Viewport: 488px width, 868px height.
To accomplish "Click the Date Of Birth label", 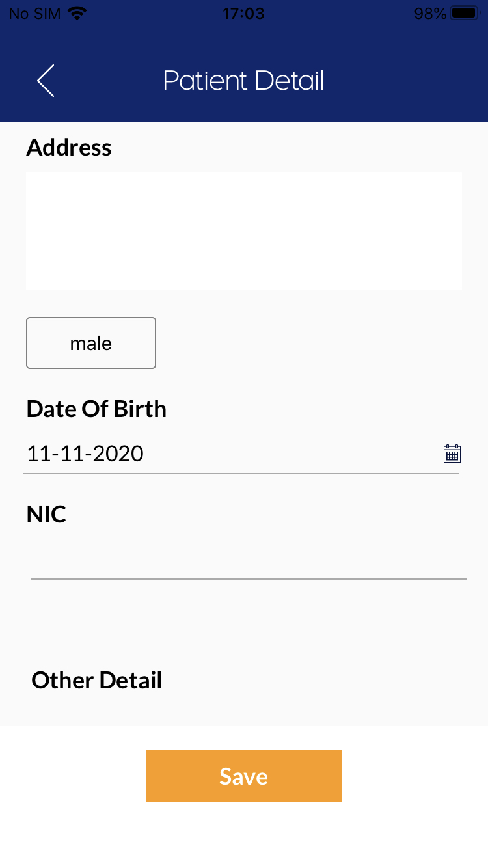I will click(x=96, y=409).
